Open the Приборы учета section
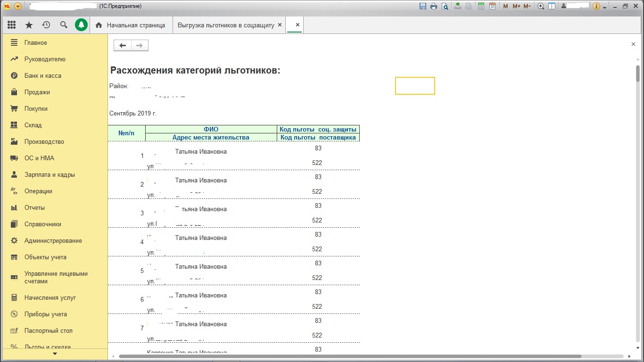This screenshot has width=644, height=362. click(x=54, y=314)
